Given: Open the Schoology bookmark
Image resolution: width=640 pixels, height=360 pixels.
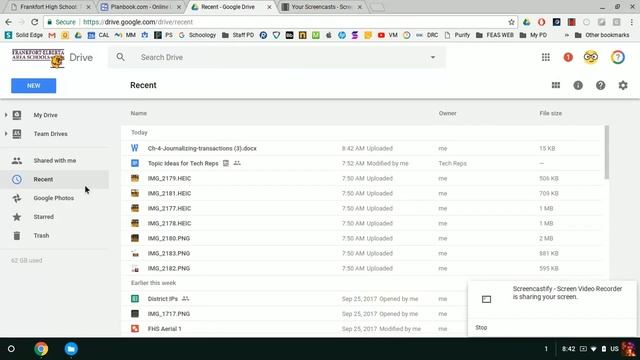Looking at the screenshot, I should tap(198, 35).
